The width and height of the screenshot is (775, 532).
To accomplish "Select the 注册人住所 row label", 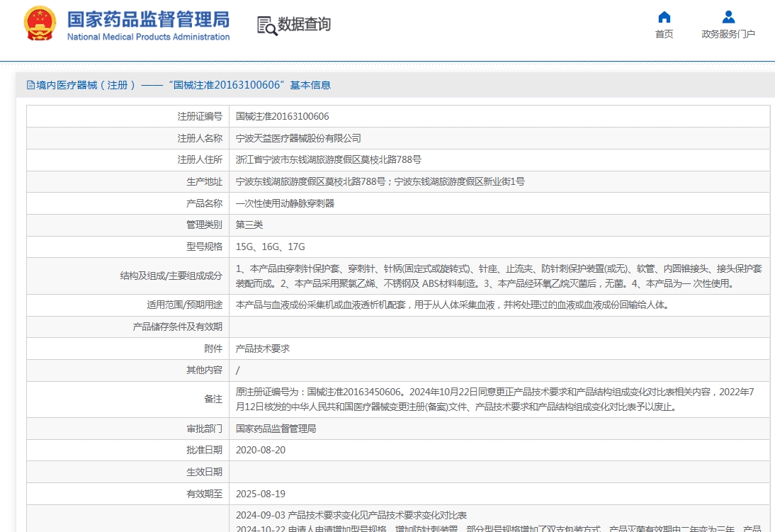I will [x=200, y=159].
